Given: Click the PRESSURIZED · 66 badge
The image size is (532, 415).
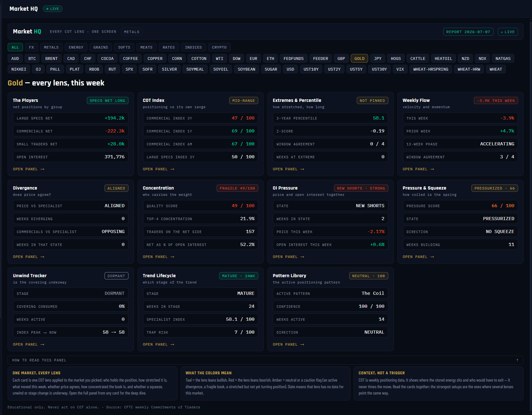Looking at the screenshot, I should coord(495,188).
